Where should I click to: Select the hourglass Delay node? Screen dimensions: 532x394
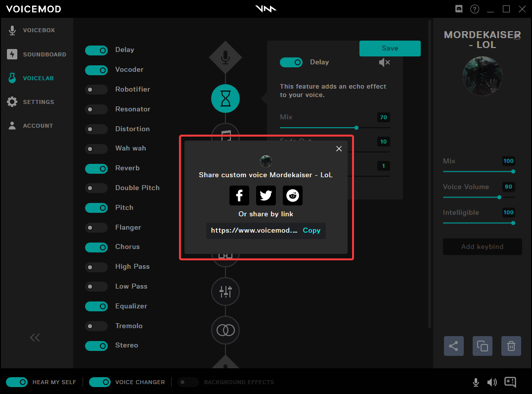(225, 98)
